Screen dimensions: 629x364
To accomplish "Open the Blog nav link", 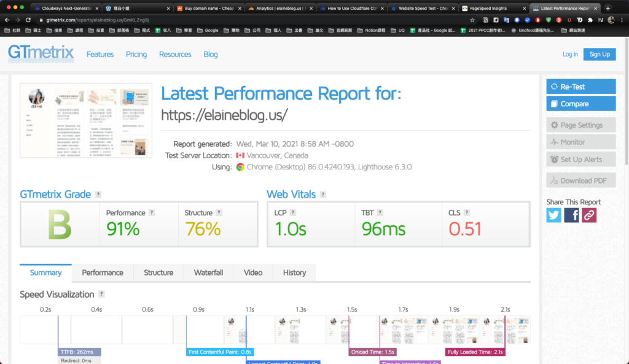I will coord(210,54).
